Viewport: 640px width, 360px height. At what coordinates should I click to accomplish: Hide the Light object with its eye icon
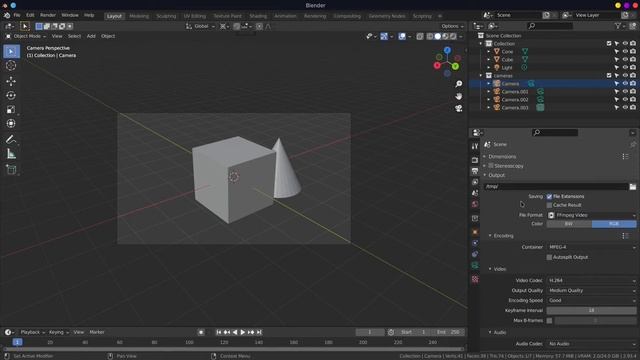pos(625,67)
